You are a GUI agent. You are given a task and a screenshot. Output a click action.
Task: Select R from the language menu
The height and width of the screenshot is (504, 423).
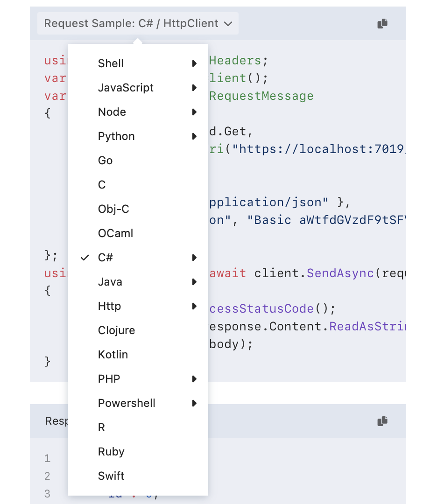pyautogui.click(x=102, y=427)
